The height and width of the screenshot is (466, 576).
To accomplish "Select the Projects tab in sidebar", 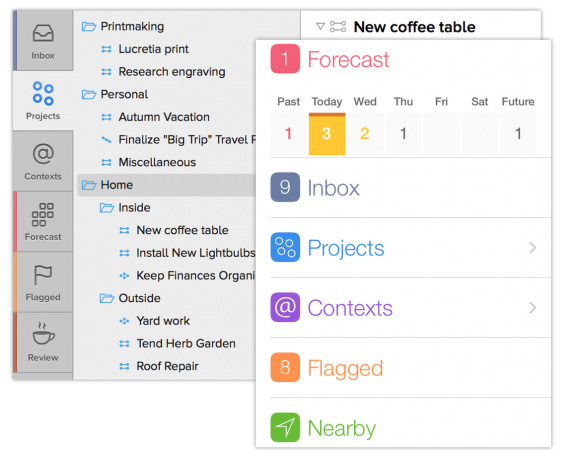I will pos(43,100).
